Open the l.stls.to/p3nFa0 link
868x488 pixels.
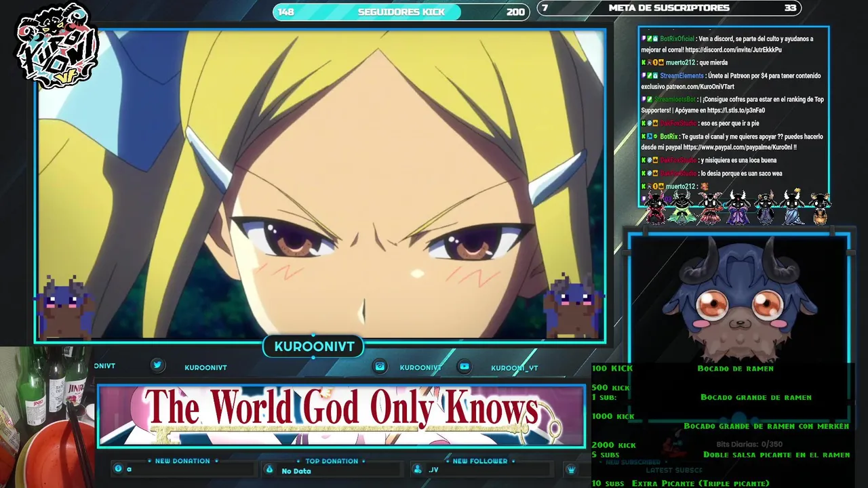click(735, 110)
